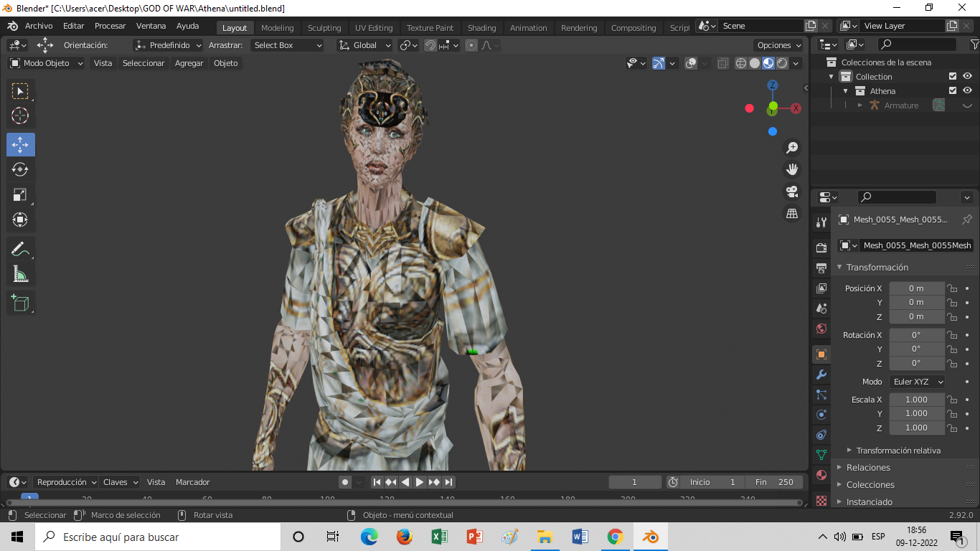
Task: Enable proportional editing toggle
Action: point(471,45)
